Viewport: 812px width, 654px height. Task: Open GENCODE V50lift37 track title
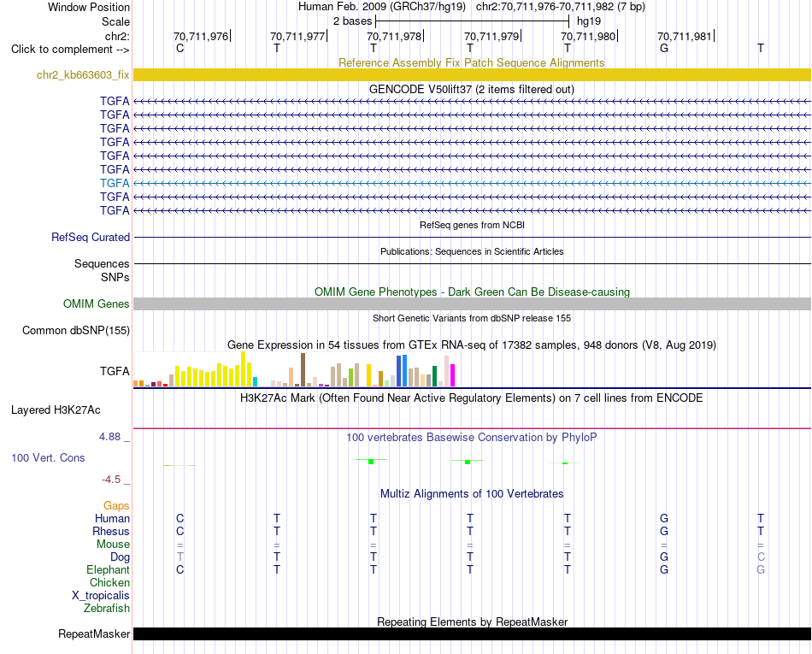pyautogui.click(x=471, y=89)
